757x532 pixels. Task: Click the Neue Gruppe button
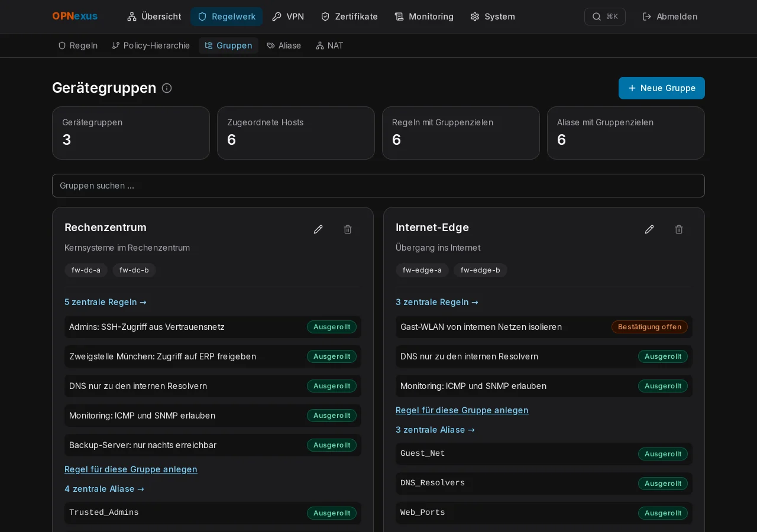[x=662, y=88]
